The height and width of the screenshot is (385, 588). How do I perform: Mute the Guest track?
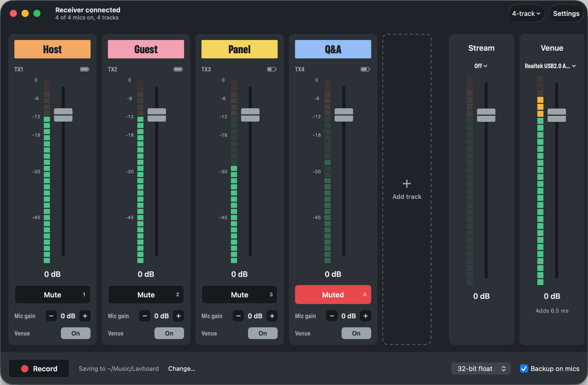(146, 295)
